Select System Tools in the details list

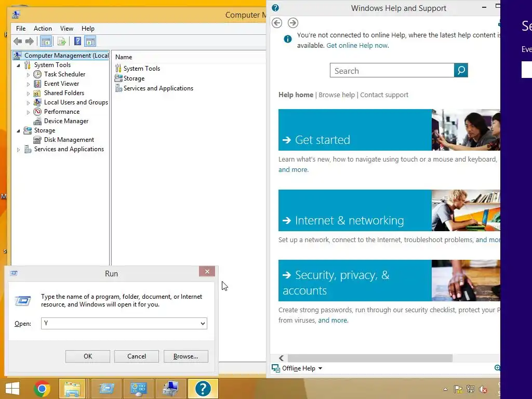[x=141, y=68]
